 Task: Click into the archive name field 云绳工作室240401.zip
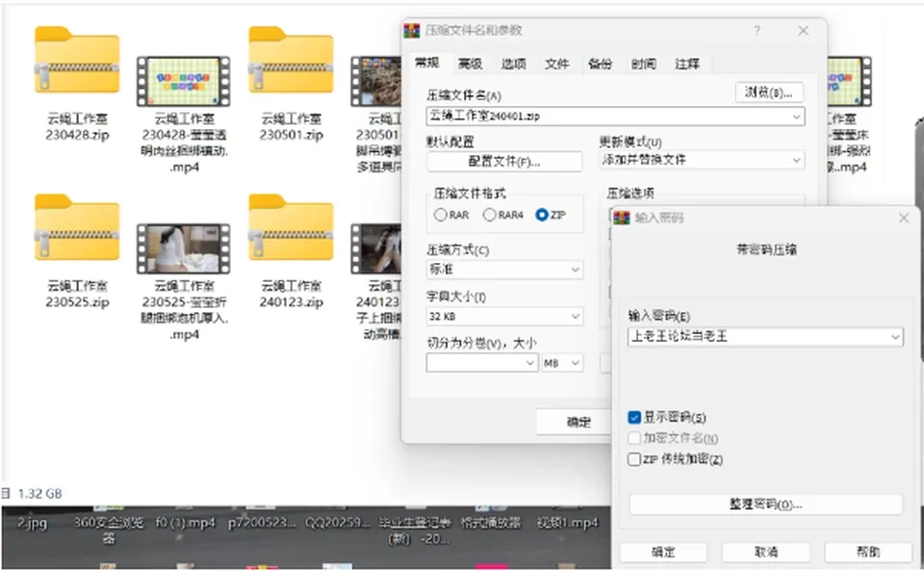[x=615, y=117]
